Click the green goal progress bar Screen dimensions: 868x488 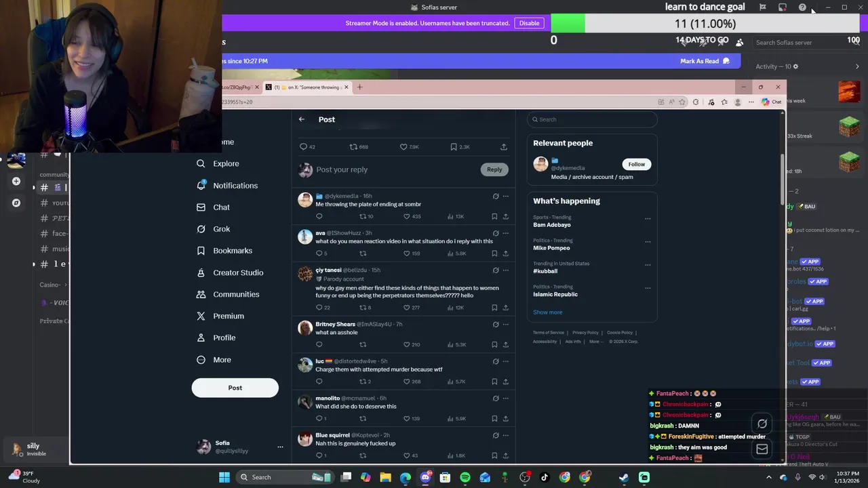568,24
